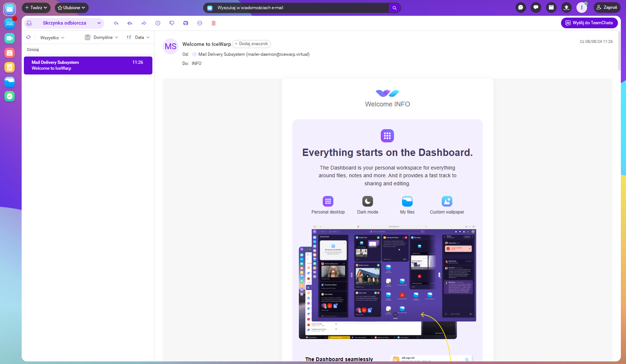Delete the email with trash icon
The width and height of the screenshot is (626, 364).
(214, 23)
